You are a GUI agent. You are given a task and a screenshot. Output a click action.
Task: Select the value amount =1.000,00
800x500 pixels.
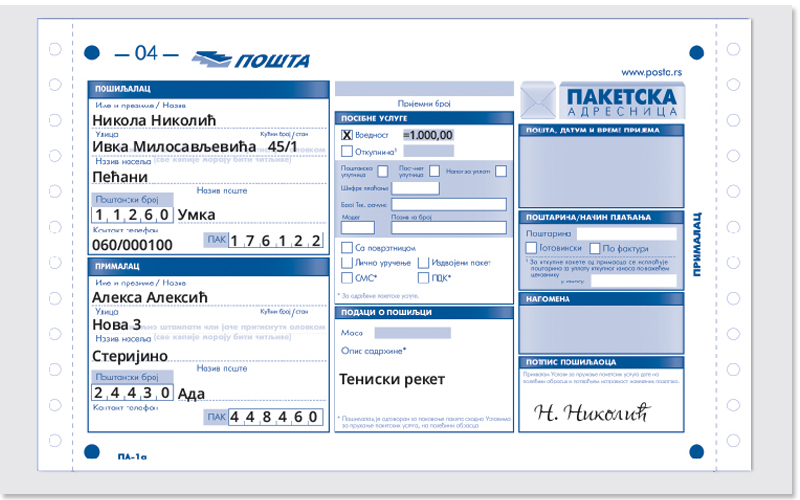click(x=428, y=135)
